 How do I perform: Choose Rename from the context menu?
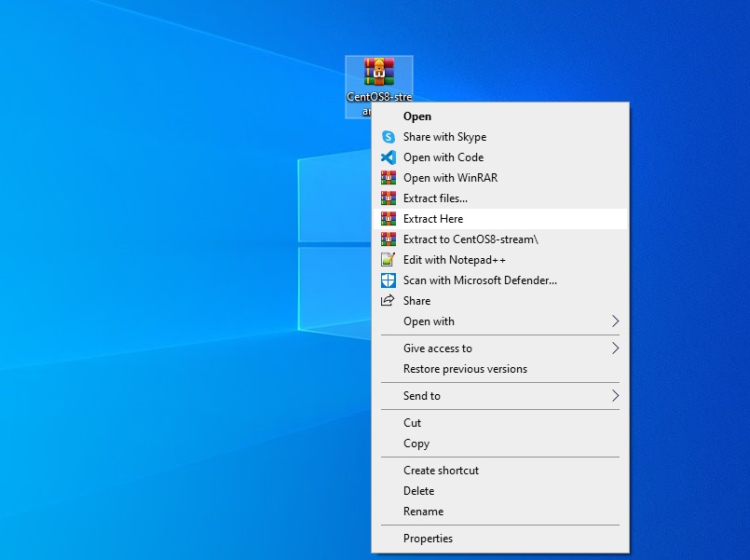point(499,512)
